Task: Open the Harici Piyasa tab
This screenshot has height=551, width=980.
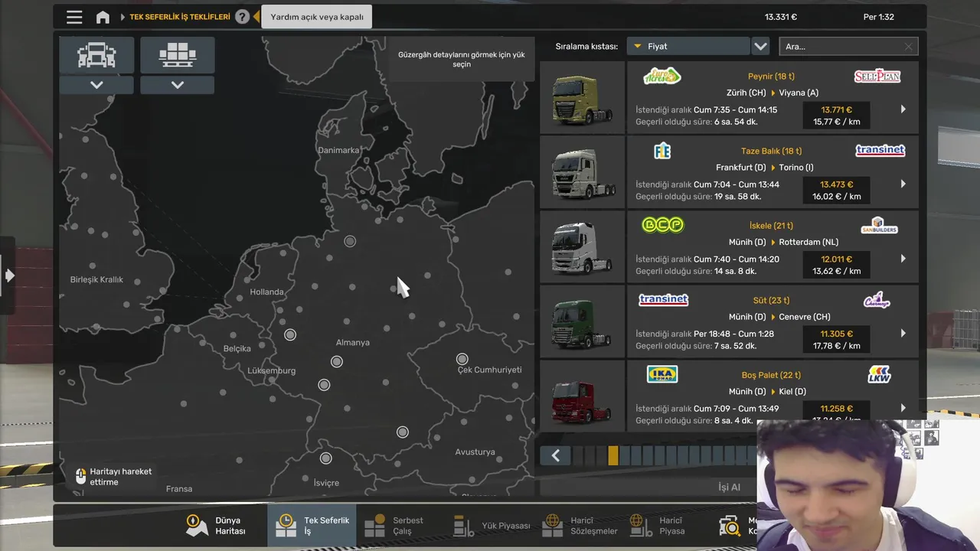Action: point(657,526)
